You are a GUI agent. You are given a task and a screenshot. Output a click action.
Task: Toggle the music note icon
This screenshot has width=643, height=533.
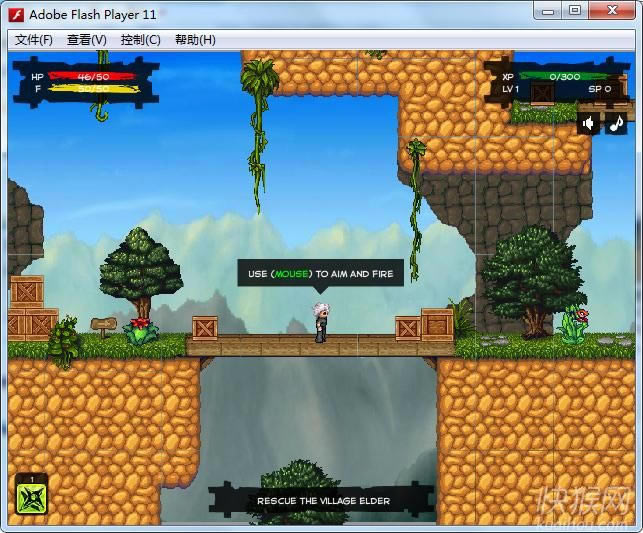pyautogui.click(x=616, y=123)
